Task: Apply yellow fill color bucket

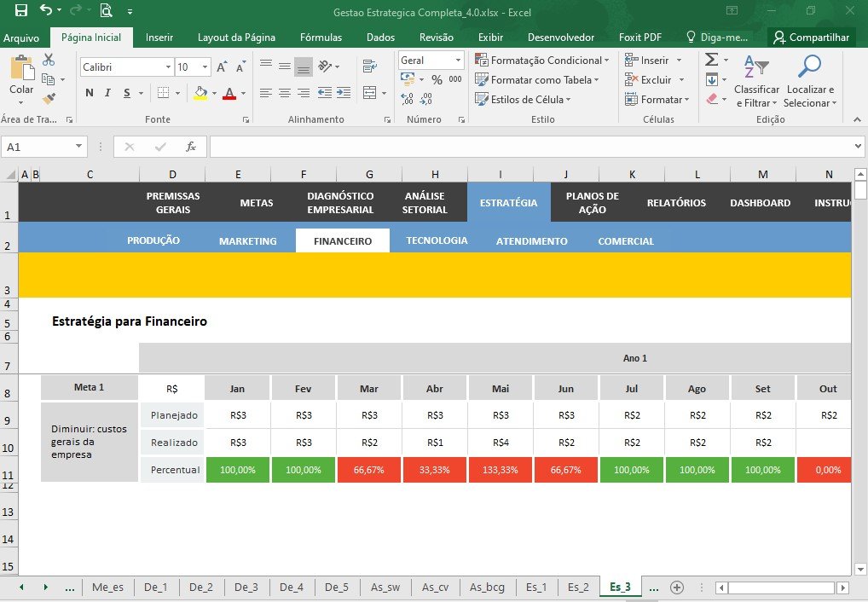Action: pyautogui.click(x=200, y=92)
